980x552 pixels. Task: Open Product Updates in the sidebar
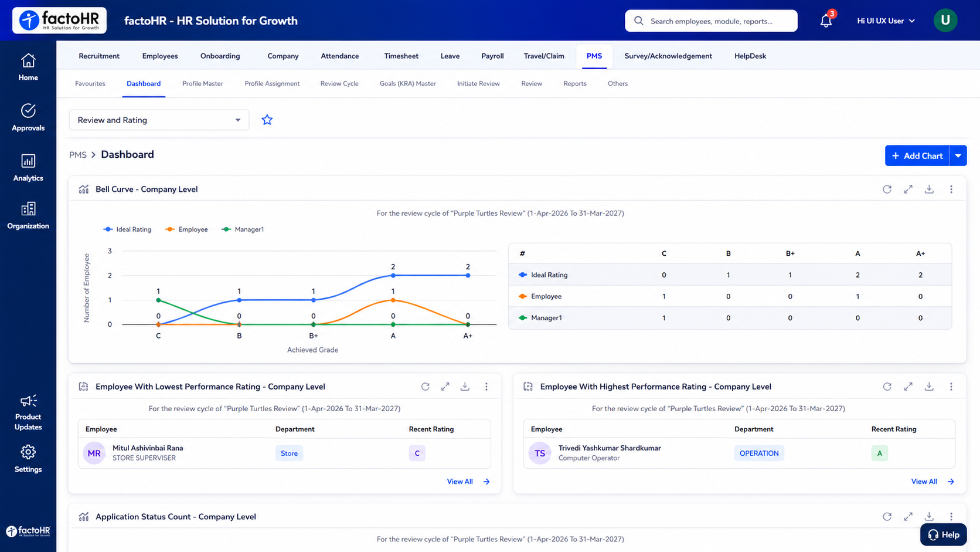click(x=28, y=412)
